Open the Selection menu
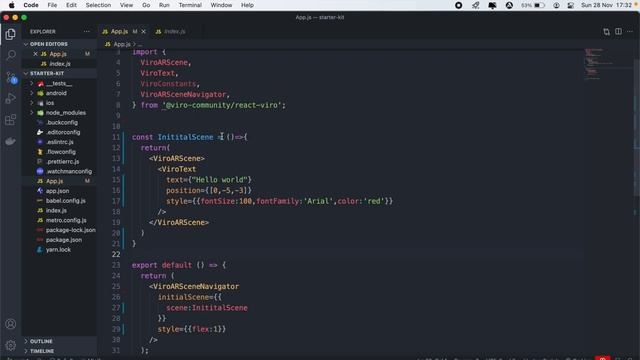 (98, 5)
